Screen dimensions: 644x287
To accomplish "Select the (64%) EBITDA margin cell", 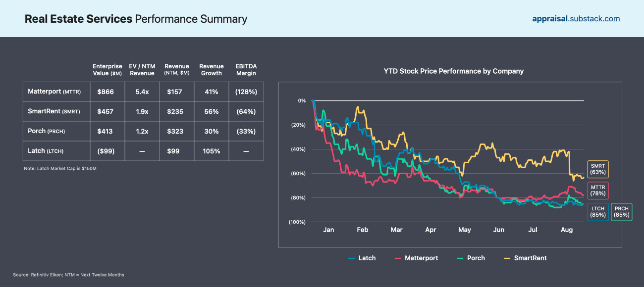I will pos(246,111).
